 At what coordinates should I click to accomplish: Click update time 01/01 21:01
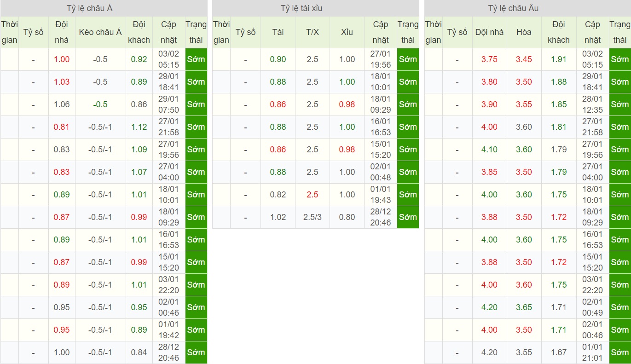click(592, 352)
